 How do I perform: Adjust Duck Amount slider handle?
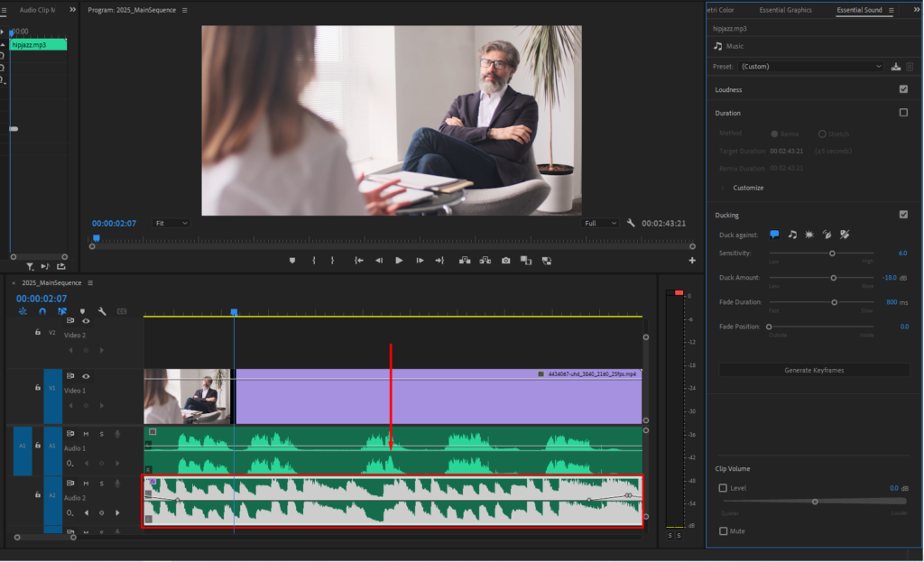[833, 278]
